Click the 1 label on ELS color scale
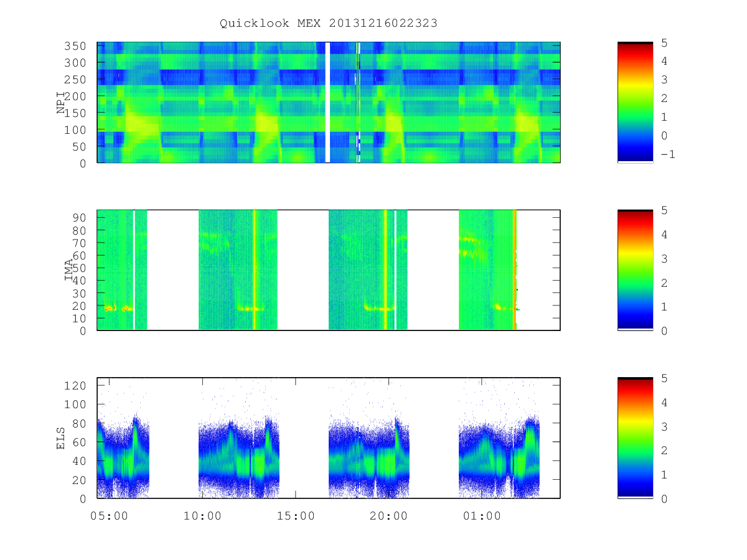The height and width of the screenshot is (560, 747). pos(664,475)
